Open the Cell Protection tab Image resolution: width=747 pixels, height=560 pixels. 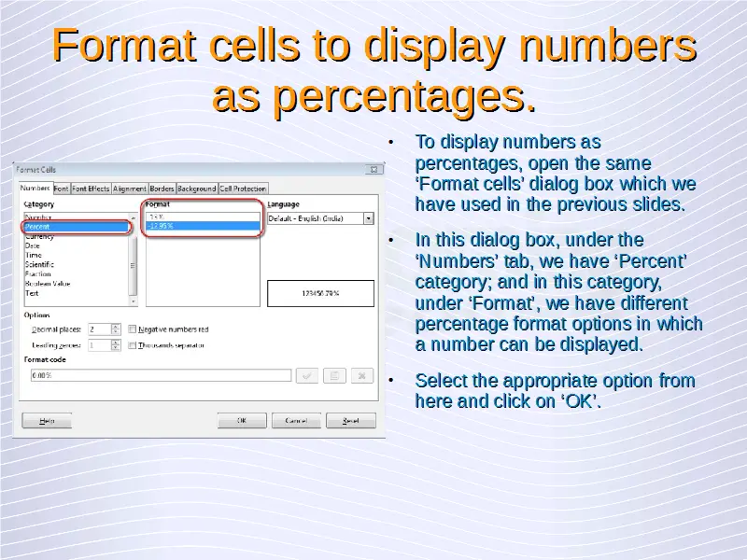tap(243, 189)
